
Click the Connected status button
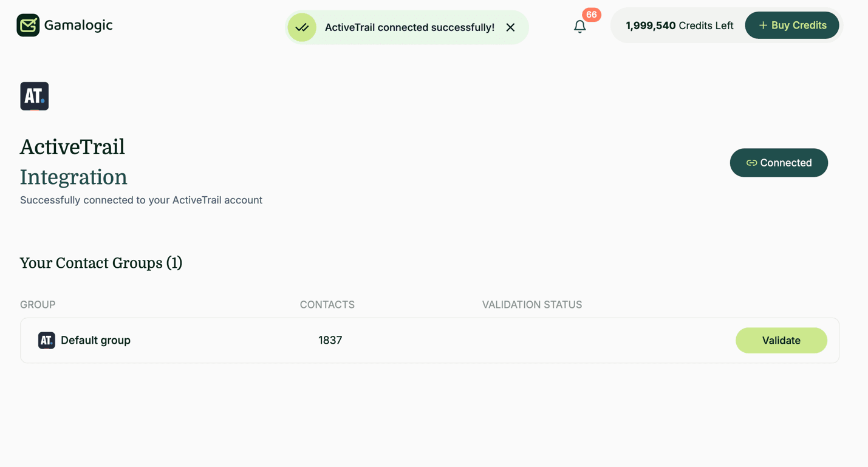[x=779, y=163]
